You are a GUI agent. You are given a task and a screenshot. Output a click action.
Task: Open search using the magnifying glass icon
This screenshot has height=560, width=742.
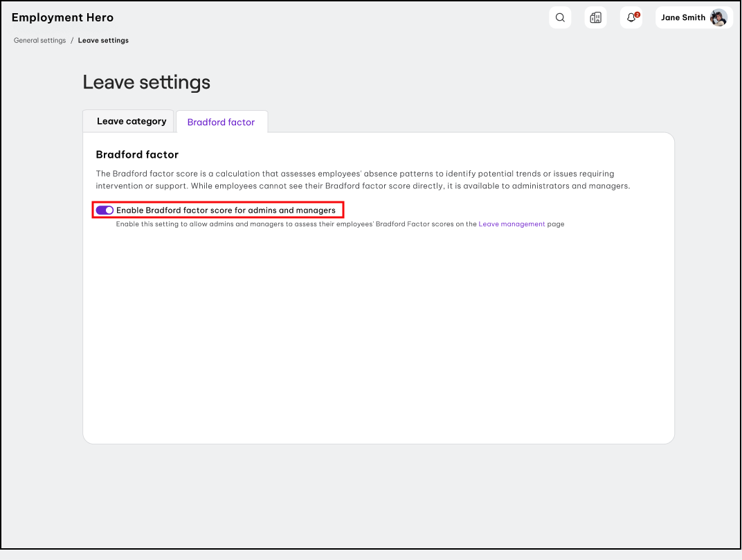pos(560,18)
